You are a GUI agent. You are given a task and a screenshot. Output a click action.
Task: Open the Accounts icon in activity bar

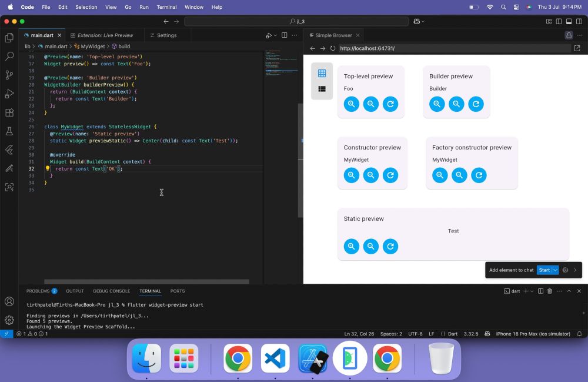(x=9, y=301)
